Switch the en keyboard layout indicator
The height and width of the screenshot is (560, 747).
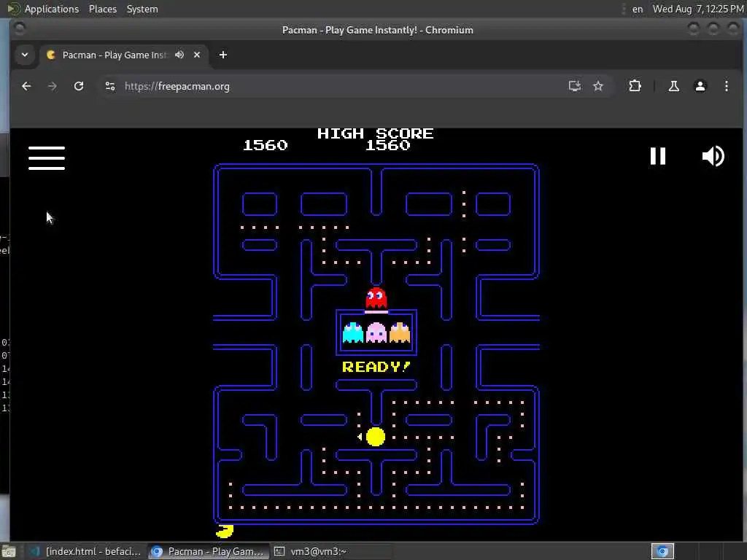point(638,9)
